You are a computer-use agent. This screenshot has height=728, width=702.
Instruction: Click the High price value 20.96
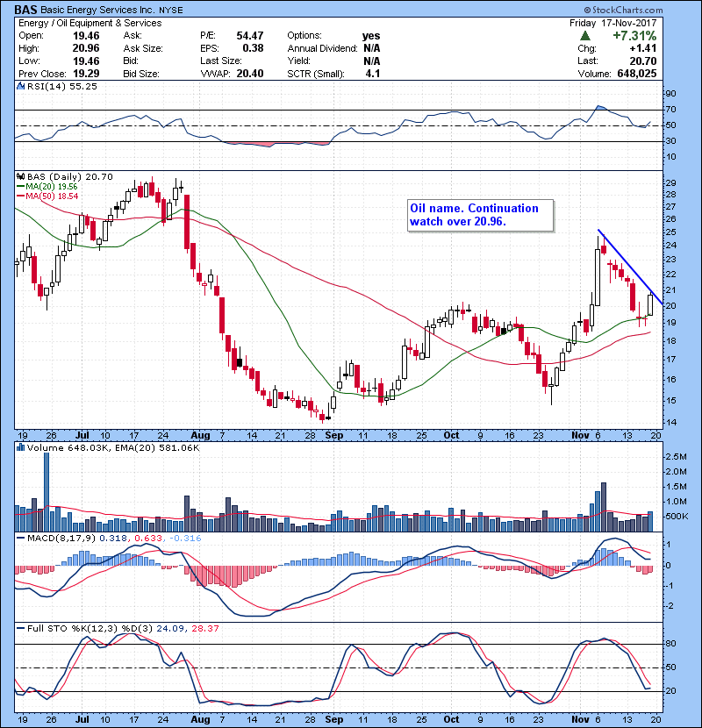(86, 48)
